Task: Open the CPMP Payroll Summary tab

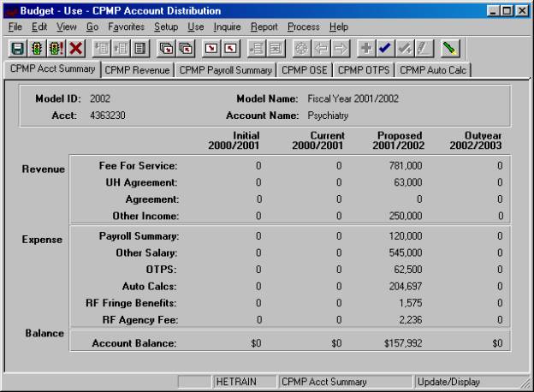Action: coord(225,70)
